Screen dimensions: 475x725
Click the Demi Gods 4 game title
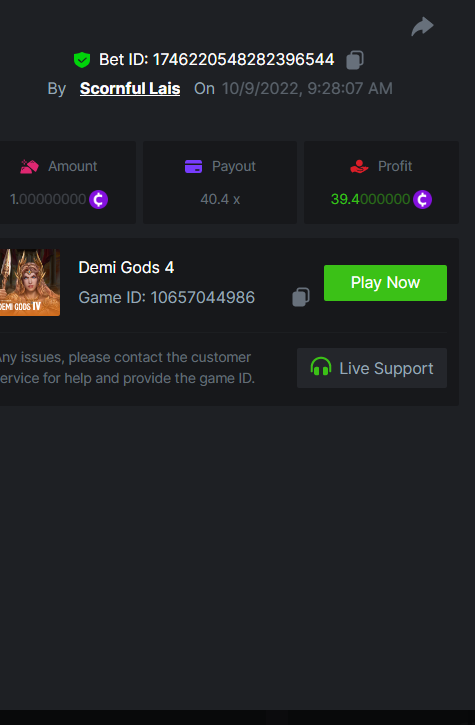pos(126,267)
